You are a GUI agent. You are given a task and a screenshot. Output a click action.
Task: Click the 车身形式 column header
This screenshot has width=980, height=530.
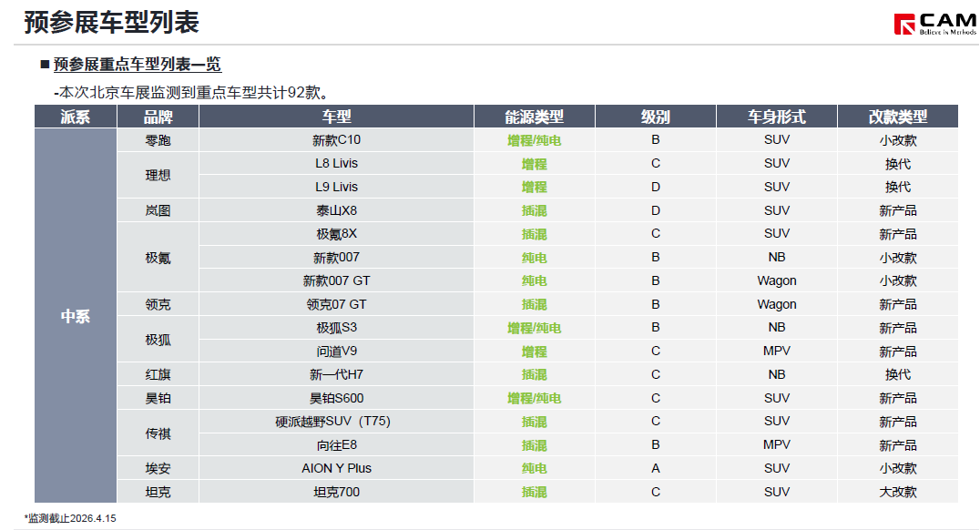click(x=776, y=117)
